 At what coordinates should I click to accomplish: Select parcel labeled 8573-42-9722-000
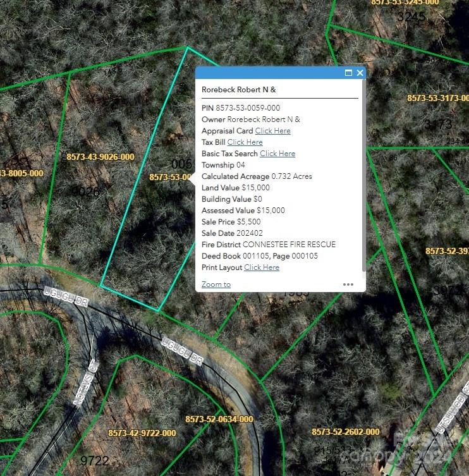click(x=142, y=433)
